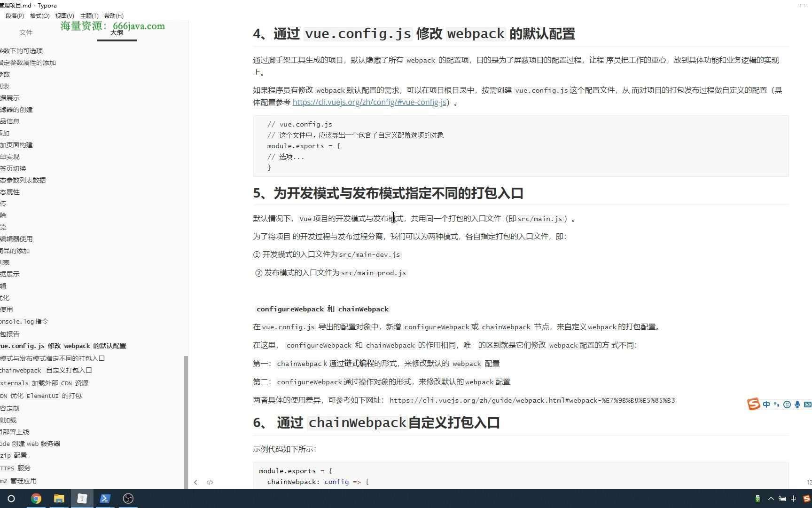Jump to outline item '模式与发布模式指定不同的打包入口'
Viewport: 812px width, 508px height.
(x=52, y=358)
